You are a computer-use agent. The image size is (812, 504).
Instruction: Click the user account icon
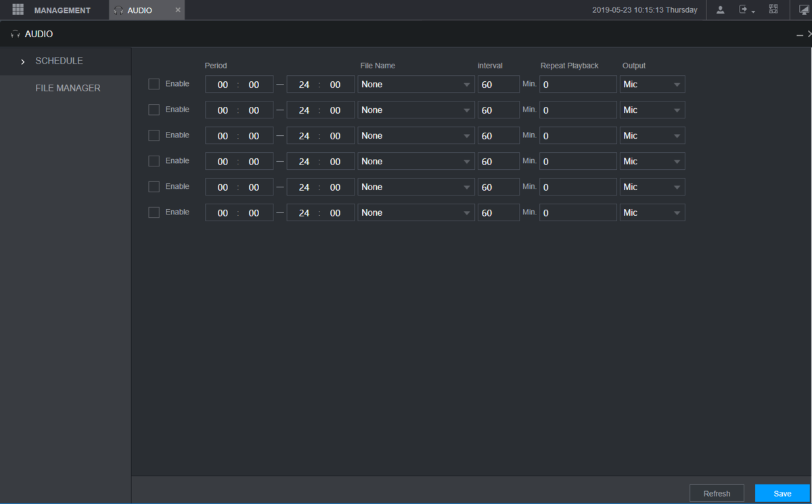[x=721, y=9]
